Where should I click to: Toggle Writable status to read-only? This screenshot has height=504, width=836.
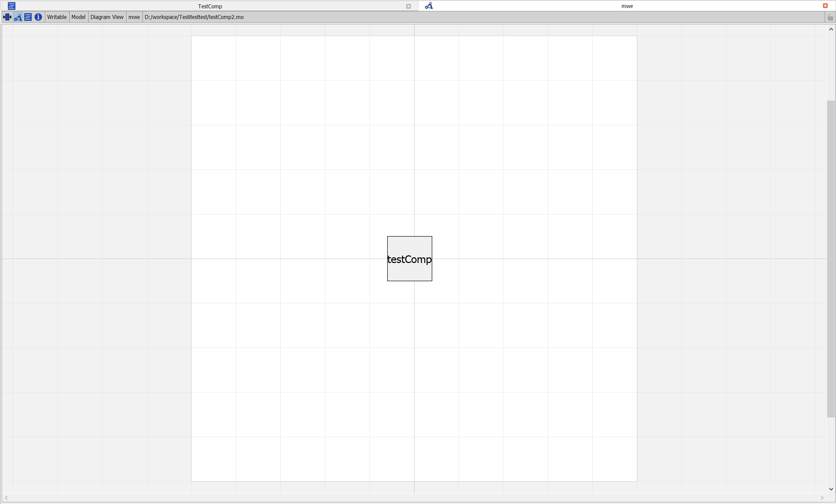coord(57,17)
